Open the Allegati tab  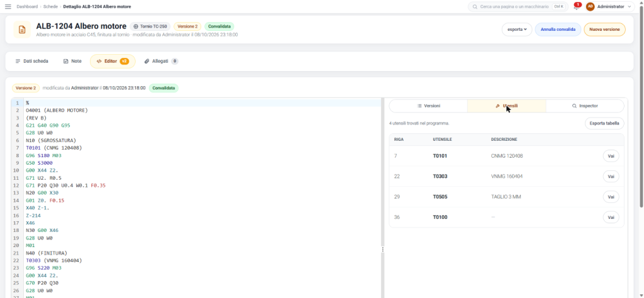click(161, 61)
